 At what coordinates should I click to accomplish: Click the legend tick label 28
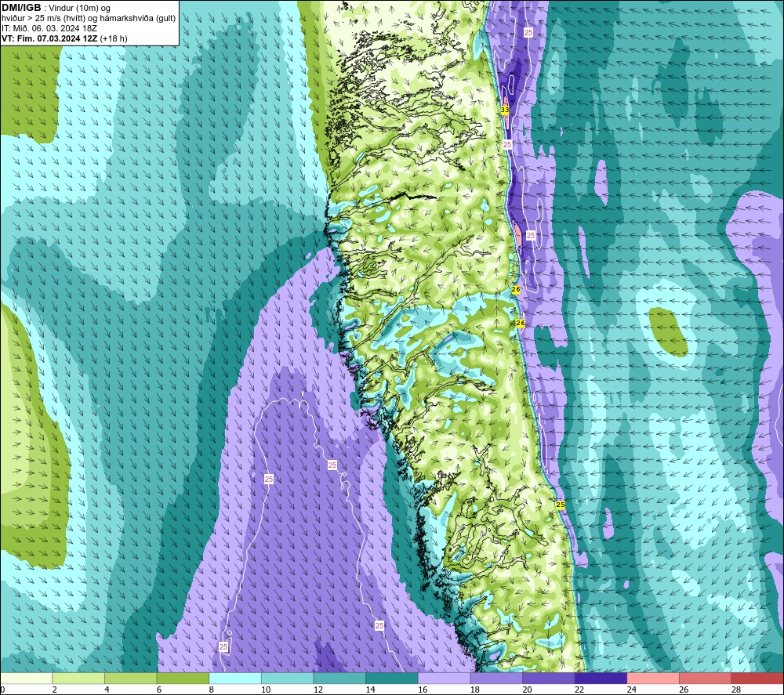tap(736, 690)
